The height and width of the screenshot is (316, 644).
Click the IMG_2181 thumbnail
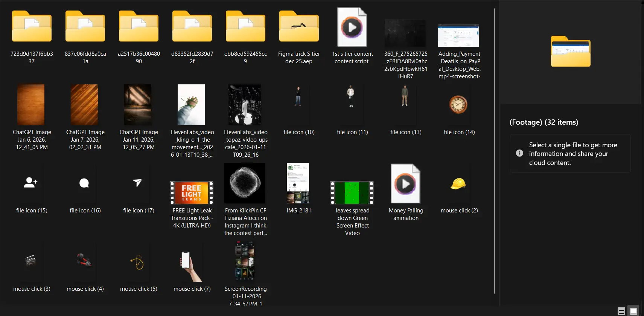pos(298,183)
